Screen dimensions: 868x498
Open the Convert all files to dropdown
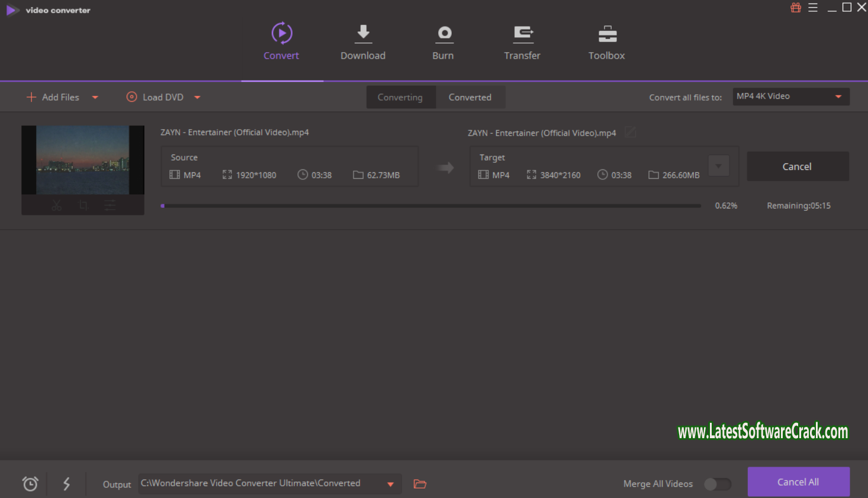tap(791, 96)
